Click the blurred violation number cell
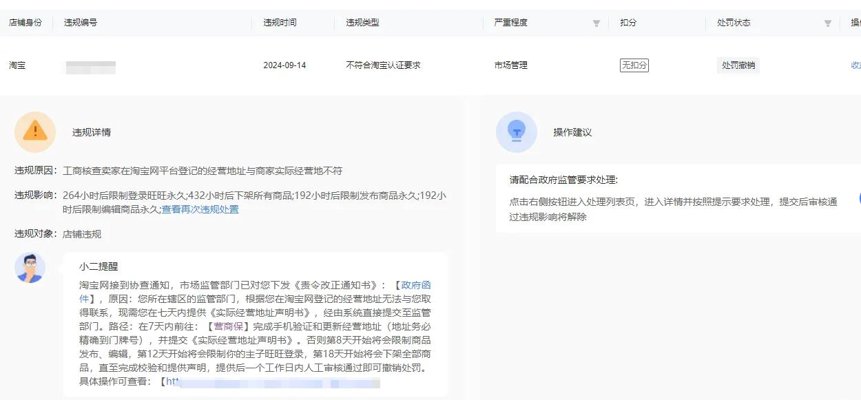 [91, 67]
